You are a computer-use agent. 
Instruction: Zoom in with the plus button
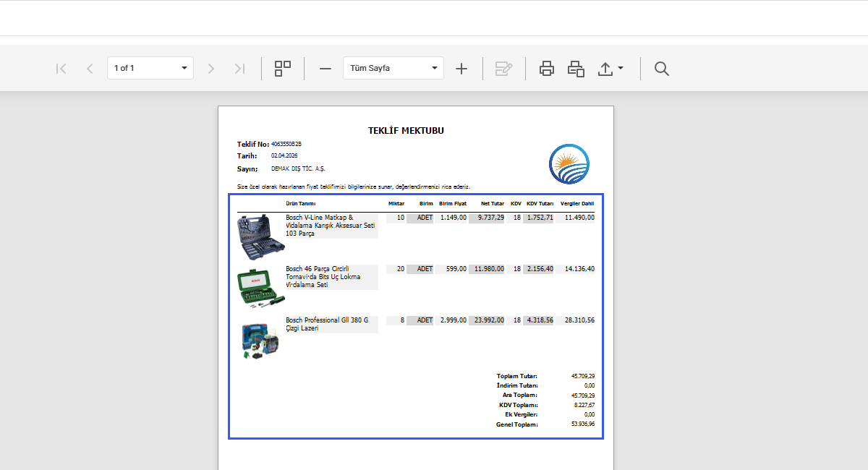click(461, 69)
